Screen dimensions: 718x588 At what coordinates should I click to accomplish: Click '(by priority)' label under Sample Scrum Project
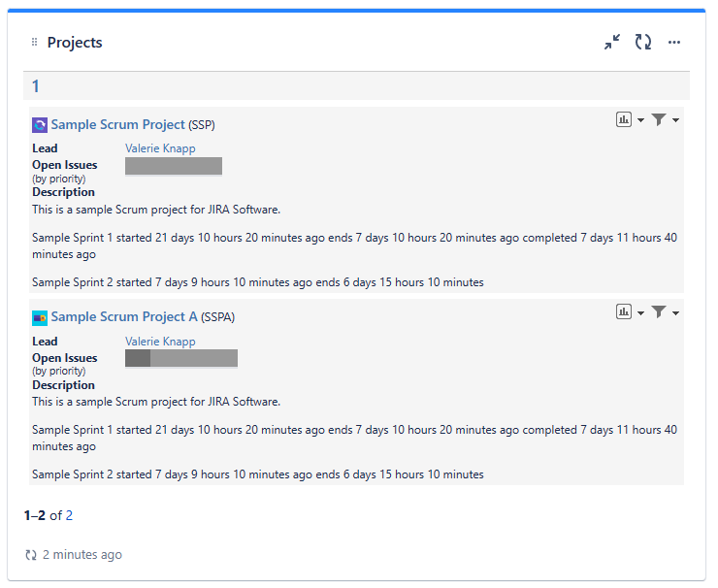[58, 179]
